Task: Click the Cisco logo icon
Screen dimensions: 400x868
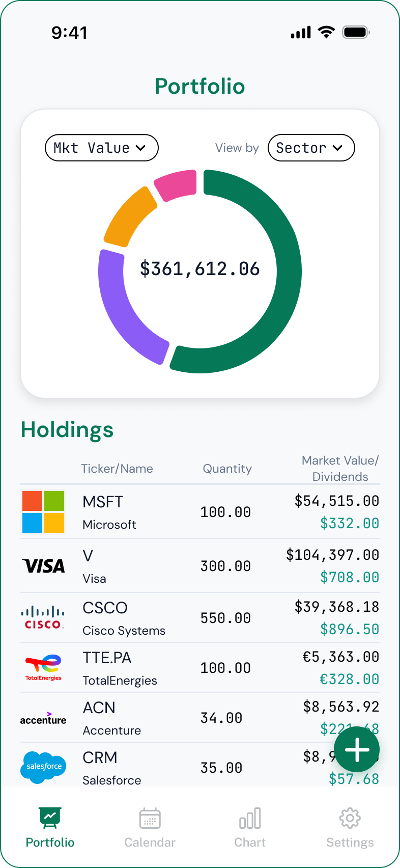Action: 43,617
